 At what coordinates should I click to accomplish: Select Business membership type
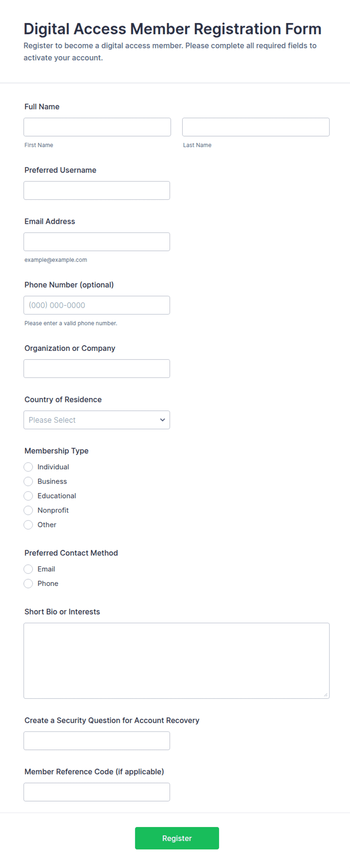click(28, 481)
